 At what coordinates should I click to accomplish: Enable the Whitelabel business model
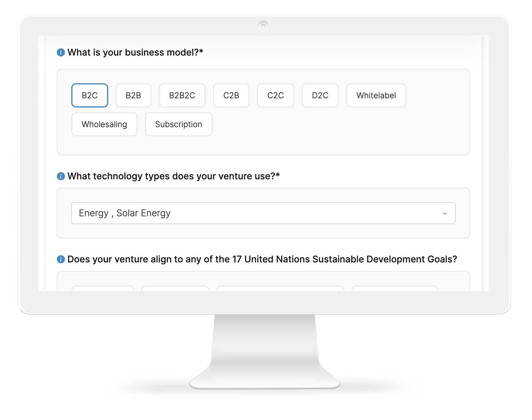pos(376,95)
